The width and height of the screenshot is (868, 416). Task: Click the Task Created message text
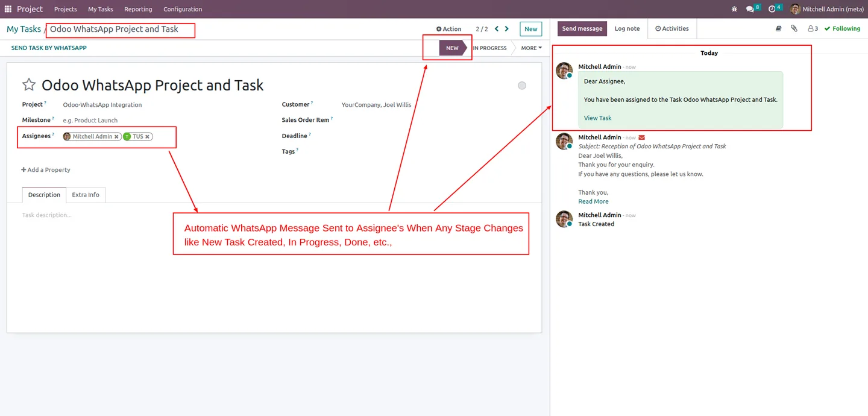coord(596,224)
